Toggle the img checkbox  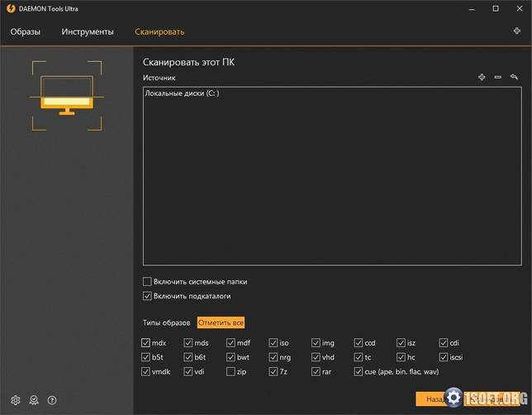click(316, 342)
